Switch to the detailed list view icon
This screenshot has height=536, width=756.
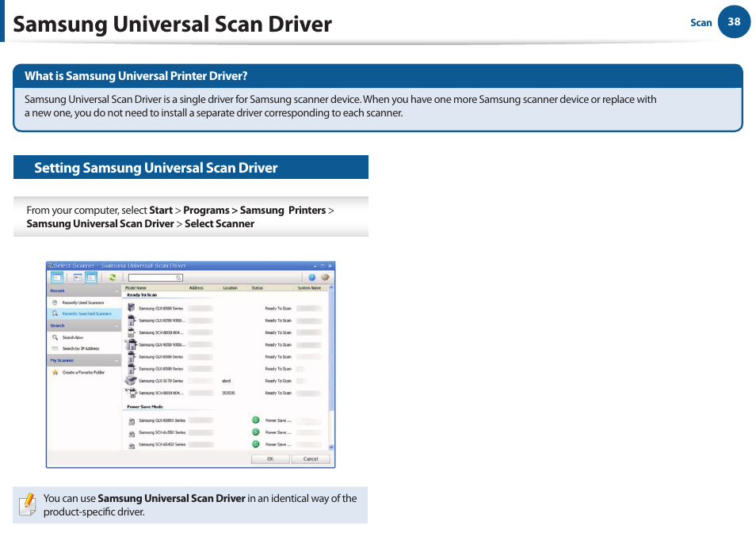pyautogui.click(x=91, y=277)
